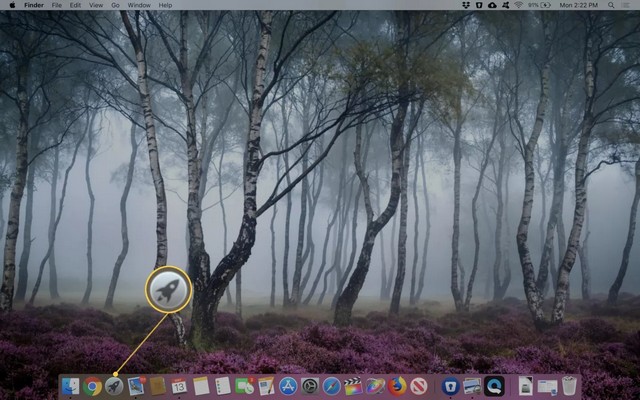Viewport: 640px width, 400px height.
Task: Open Dropbox status menu in menu bar
Action: (469, 5)
